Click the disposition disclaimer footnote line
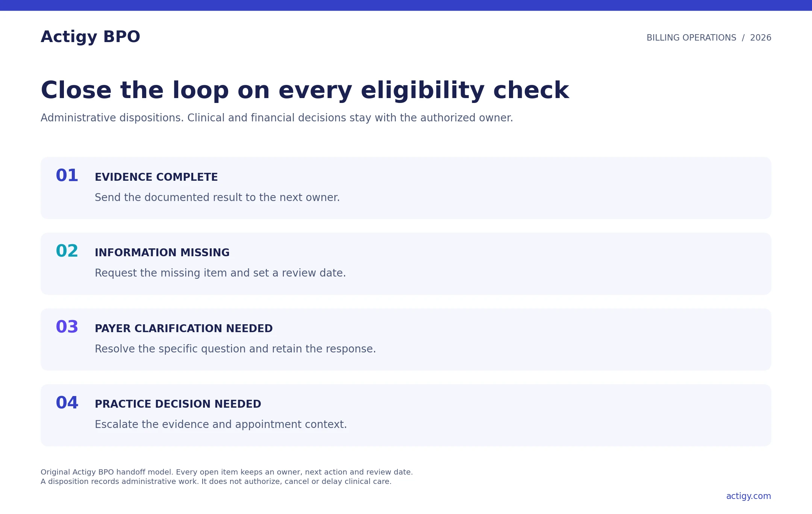The image size is (812, 514). point(216,481)
